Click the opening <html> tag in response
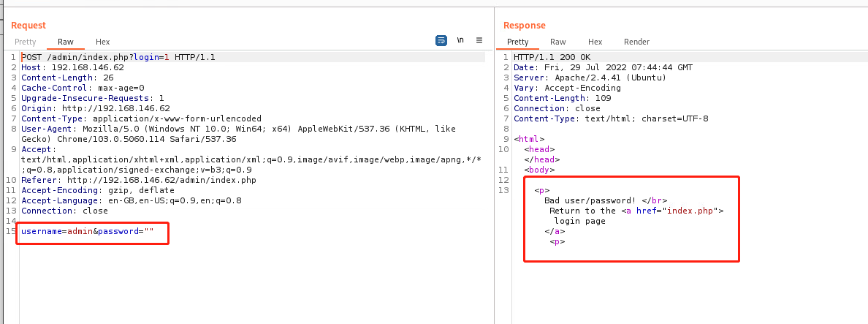868x324 pixels. 529,140
